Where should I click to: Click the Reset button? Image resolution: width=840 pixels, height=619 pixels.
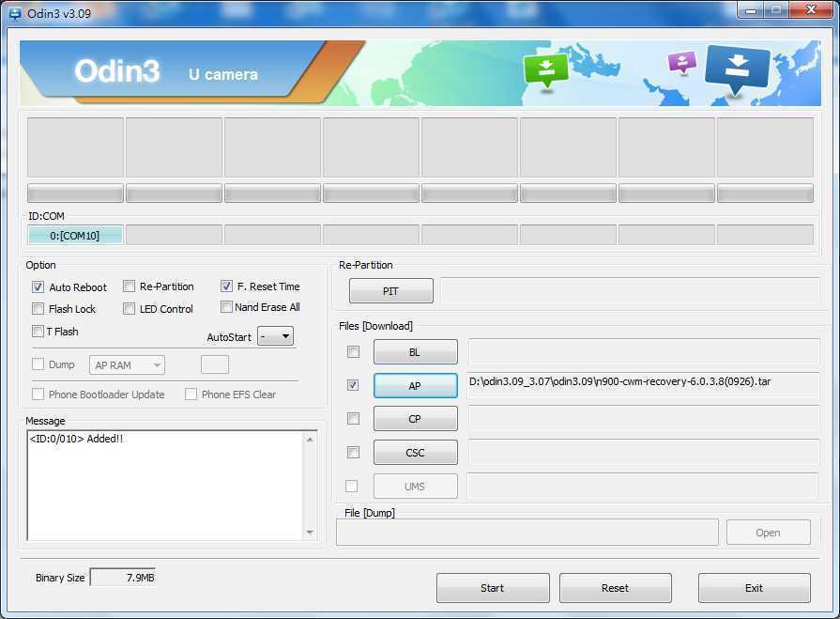[616, 588]
